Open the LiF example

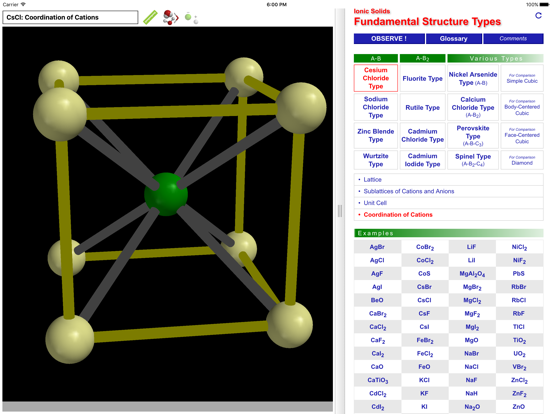click(472, 247)
